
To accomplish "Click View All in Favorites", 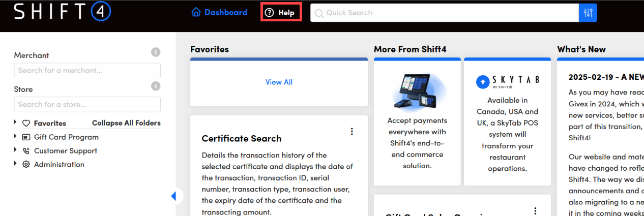I will coord(279,82).
